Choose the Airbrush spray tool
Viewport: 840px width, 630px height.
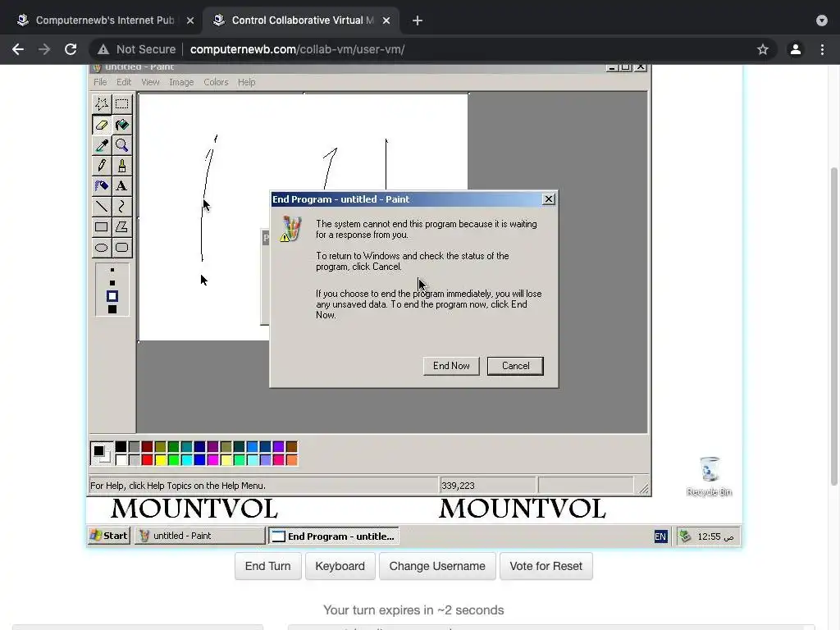pos(102,186)
